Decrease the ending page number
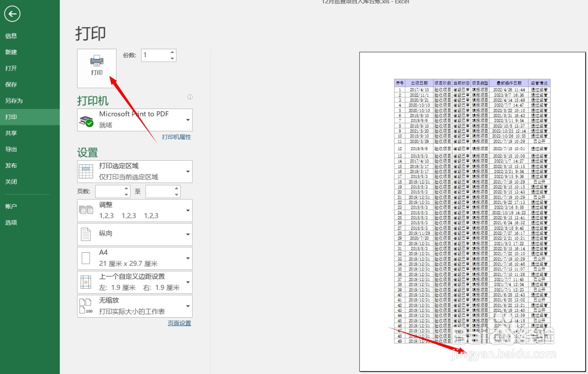The height and width of the screenshot is (374, 588). 177,194
